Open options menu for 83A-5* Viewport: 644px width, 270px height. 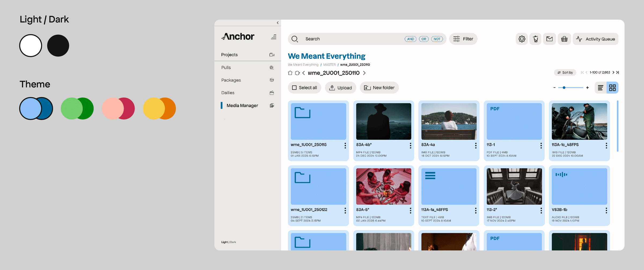click(x=410, y=210)
